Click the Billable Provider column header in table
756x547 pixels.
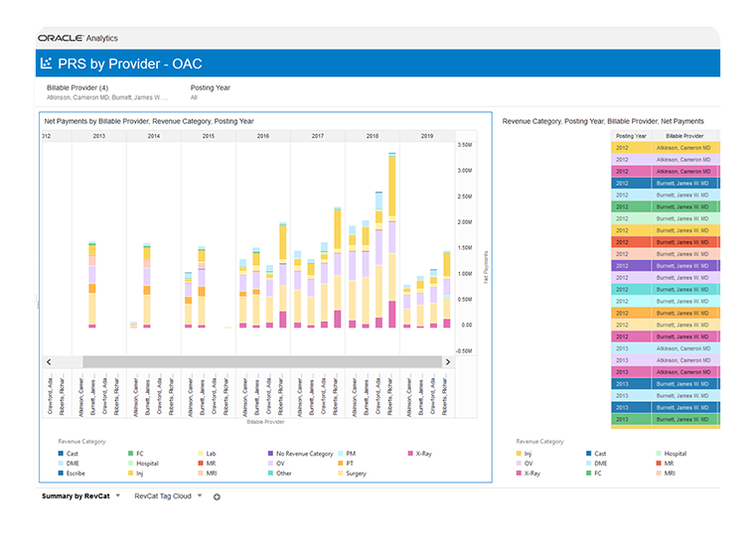click(x=685, y=135)
